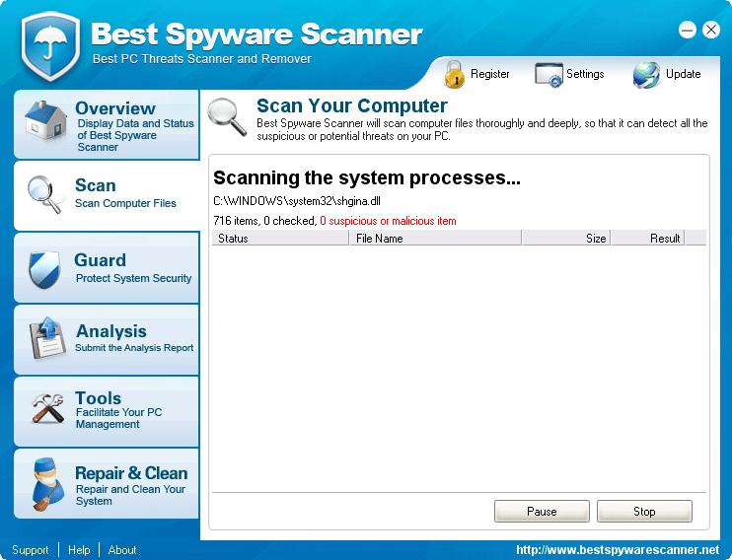732x560 pixels.
Task: Click the Analysis report upload icon
Action: 47,338
